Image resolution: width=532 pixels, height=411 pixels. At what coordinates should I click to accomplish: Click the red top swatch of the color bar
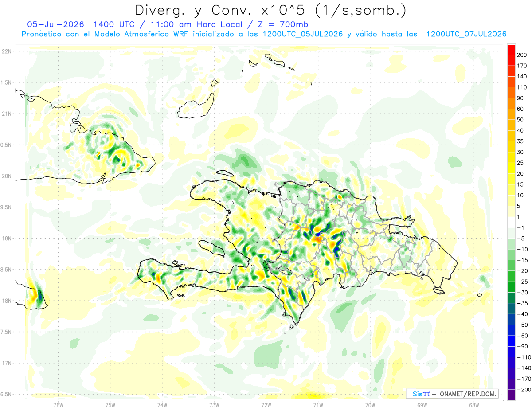(x=511, y=50)
